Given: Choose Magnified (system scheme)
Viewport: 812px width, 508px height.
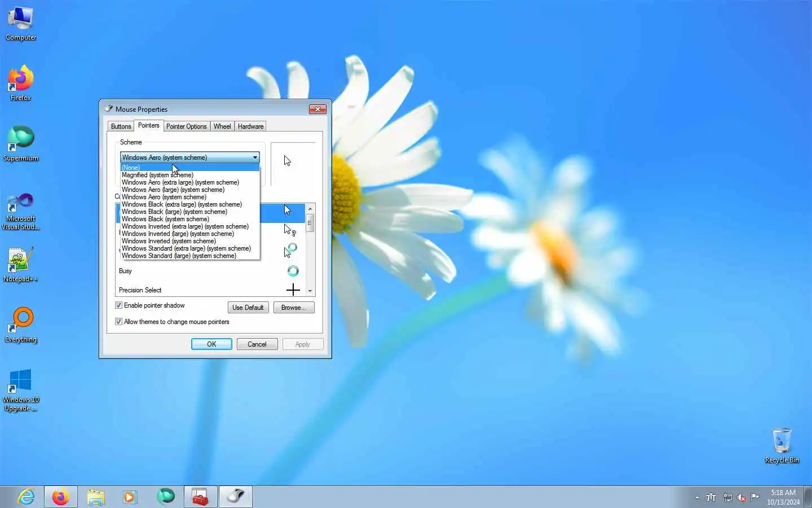Looking at the screenshot, I should (x=190, y=175).
